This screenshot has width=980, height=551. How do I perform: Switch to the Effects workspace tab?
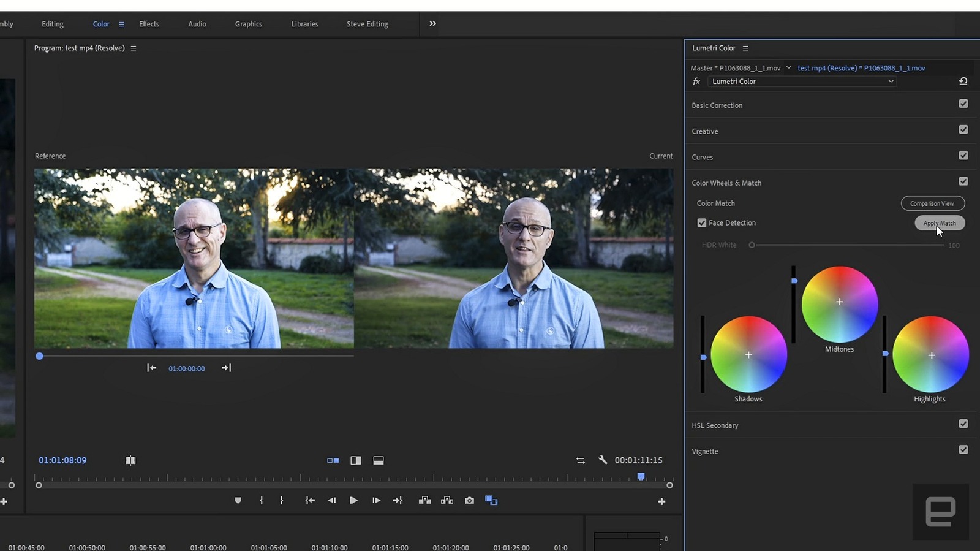(x=149, y=24)
